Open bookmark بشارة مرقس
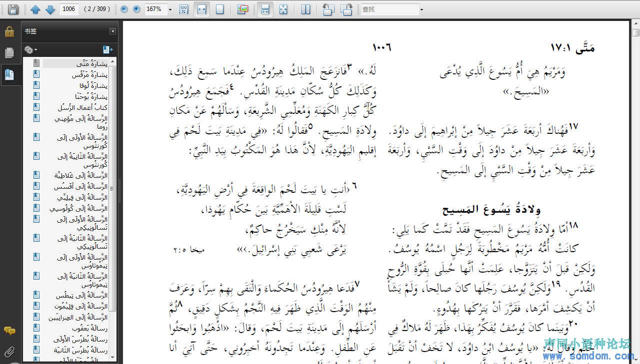 [x=89, y=74]
